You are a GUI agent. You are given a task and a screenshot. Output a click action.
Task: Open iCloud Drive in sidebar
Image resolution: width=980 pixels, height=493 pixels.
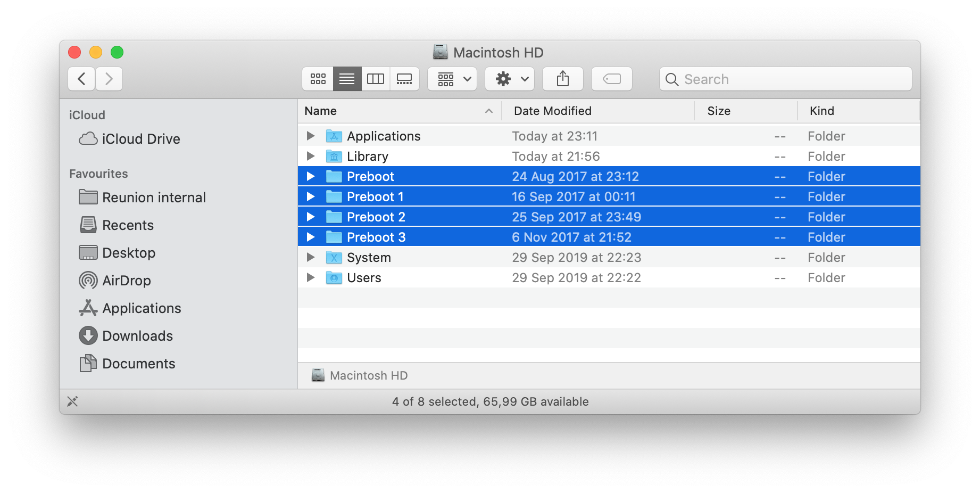coord(141,139)
